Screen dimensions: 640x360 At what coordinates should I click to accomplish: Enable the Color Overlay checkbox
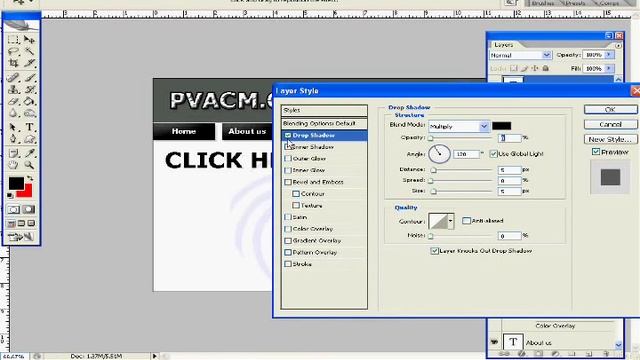click(x=288, y=229)
